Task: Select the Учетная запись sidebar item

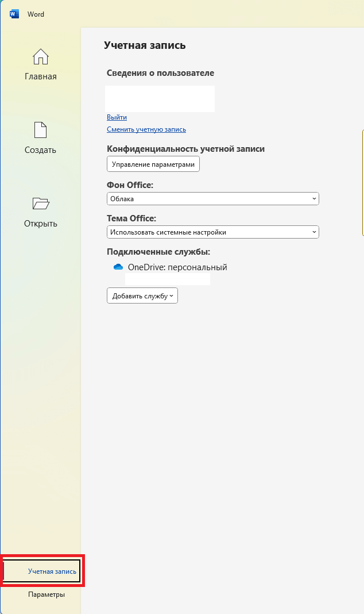Action: coord(42,571)
